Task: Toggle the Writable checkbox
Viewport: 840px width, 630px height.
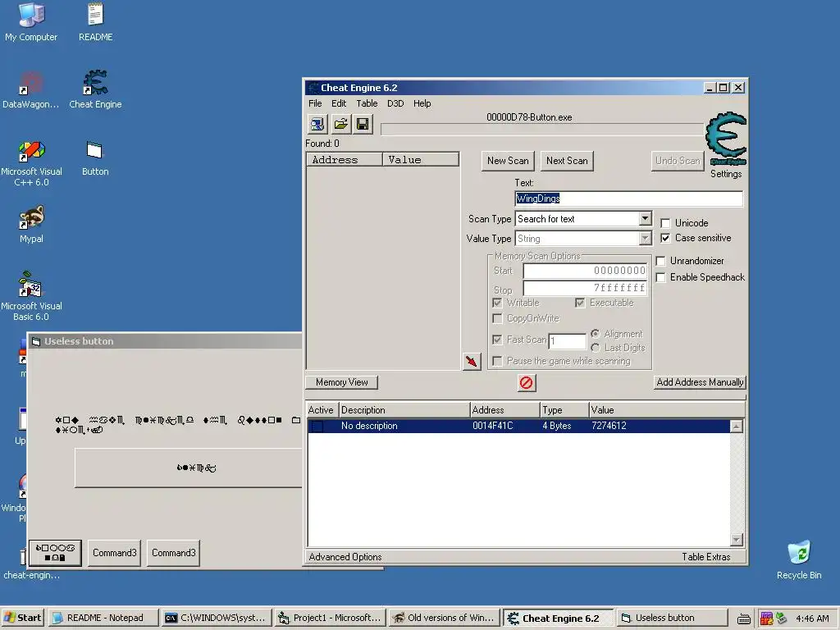Action: 497,303
